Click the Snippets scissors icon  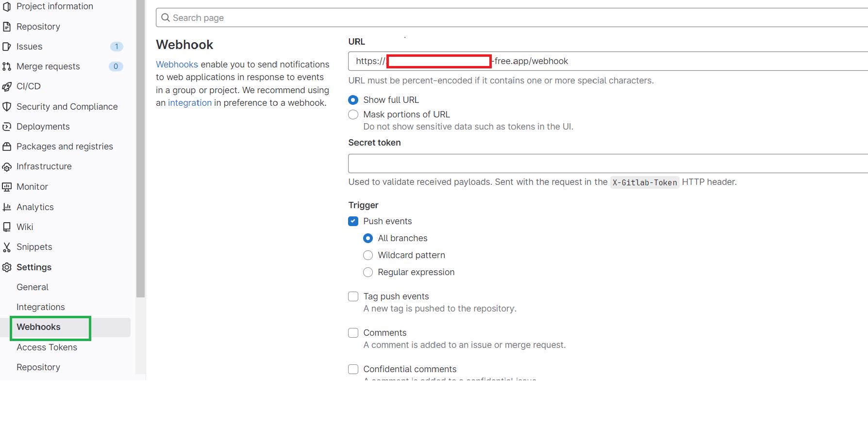(7, 247)
